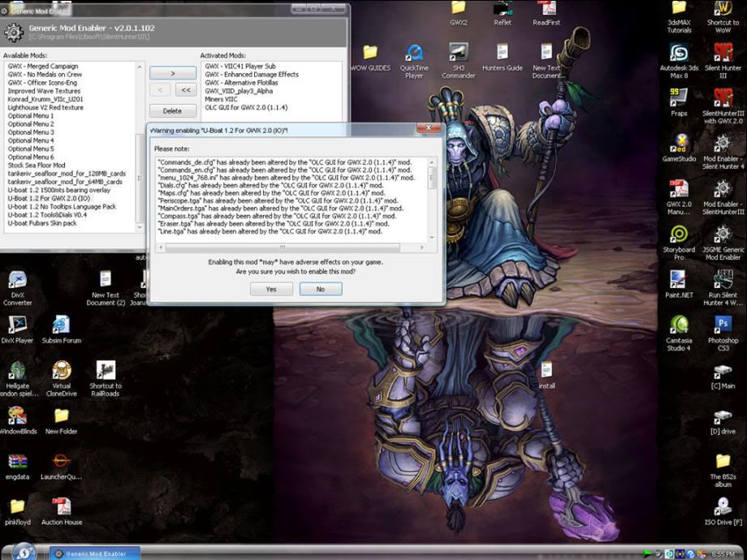Select 'Optional Menu 1' in Available Mods
Image resolution: width=747 pixels, height=560 pixels.
point(31,116)
